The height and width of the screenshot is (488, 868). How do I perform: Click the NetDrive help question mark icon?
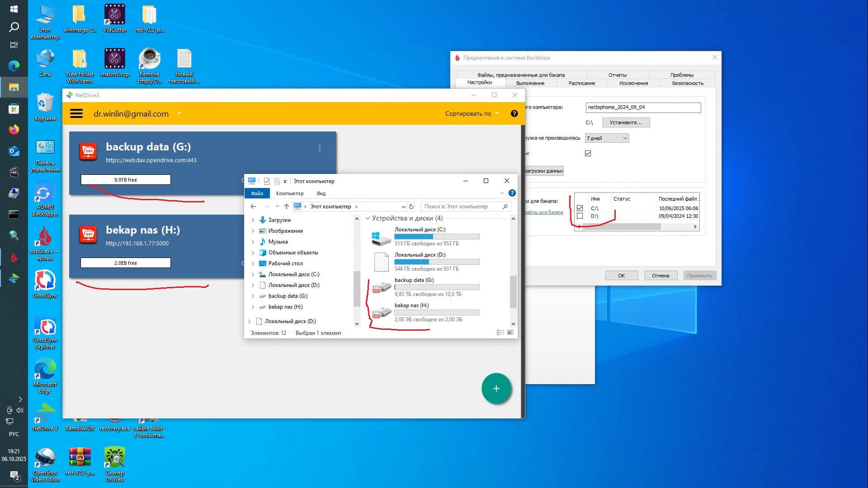(x=514, y=113)
